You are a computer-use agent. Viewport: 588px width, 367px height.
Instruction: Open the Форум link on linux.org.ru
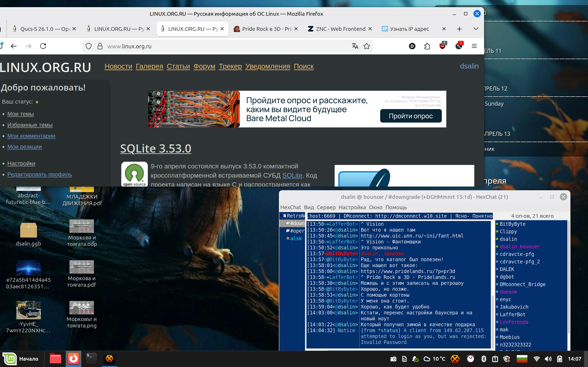tap(204, 66)
